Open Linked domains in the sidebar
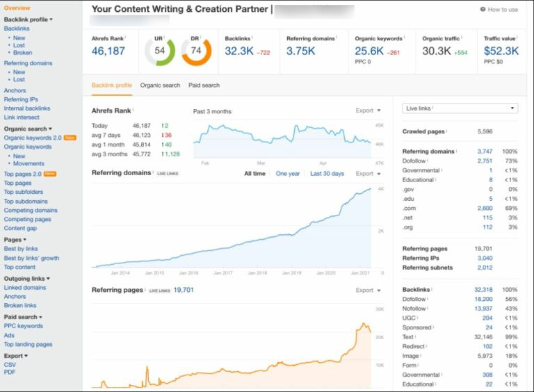This screenshot has height=392, width=534. click(x=25, y=288)
